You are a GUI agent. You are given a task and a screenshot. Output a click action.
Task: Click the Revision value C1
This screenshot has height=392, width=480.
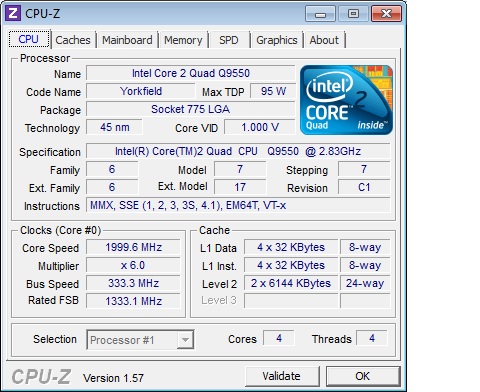pyautogui.click(x=364, y=187)
